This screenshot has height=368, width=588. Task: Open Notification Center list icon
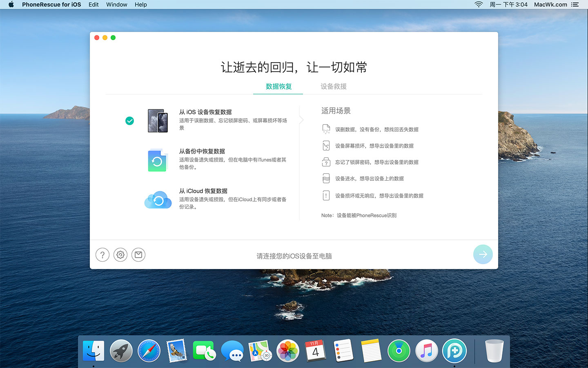(575, 4)
